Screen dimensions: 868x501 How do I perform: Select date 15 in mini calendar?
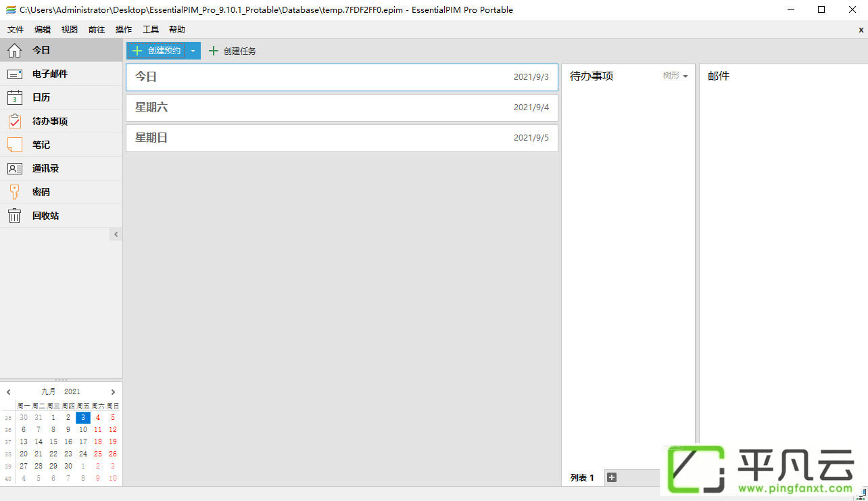click(53, 442)
